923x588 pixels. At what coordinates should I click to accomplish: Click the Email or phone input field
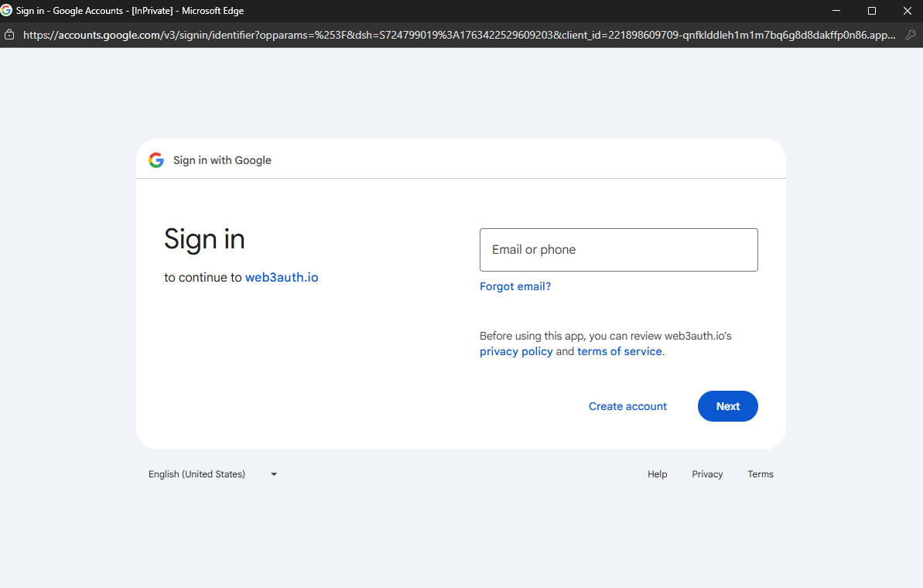pyautogui.click(x=619, y=250)
